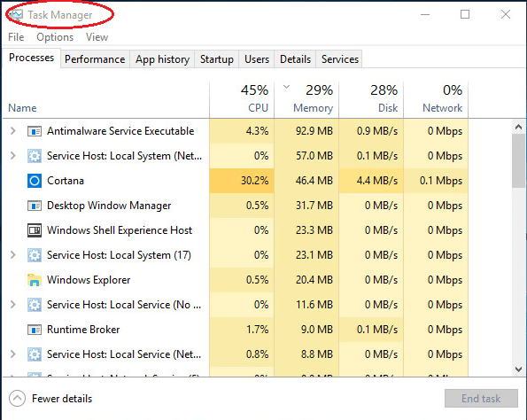The width and height of the screenshot is (527, 420).
Task: Toggle the sort arrow above the Memory column
Action: click(x=286, y=87)
